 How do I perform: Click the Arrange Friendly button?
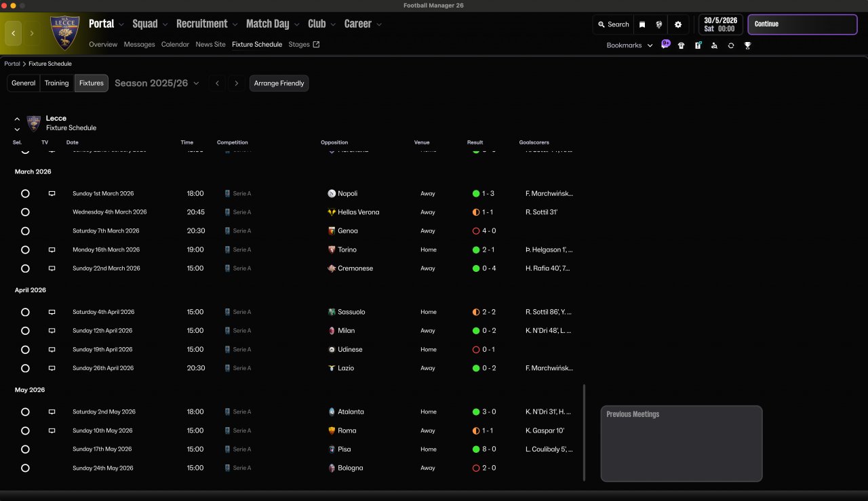[x=279, y=83]
